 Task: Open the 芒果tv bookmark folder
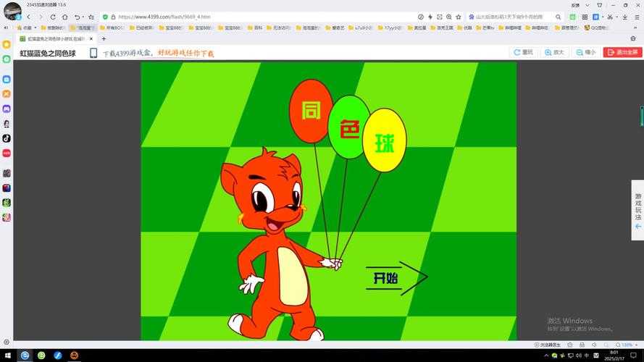tap(485, 28)
